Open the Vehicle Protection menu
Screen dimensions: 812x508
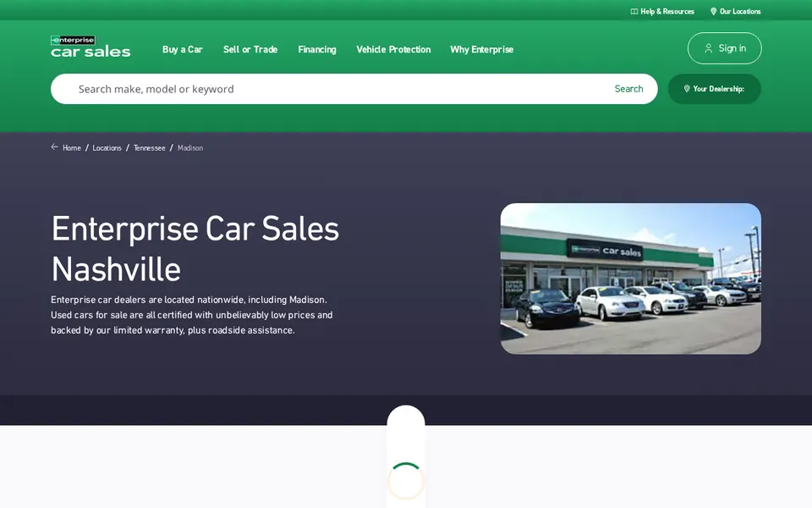[x=393, y=49]
